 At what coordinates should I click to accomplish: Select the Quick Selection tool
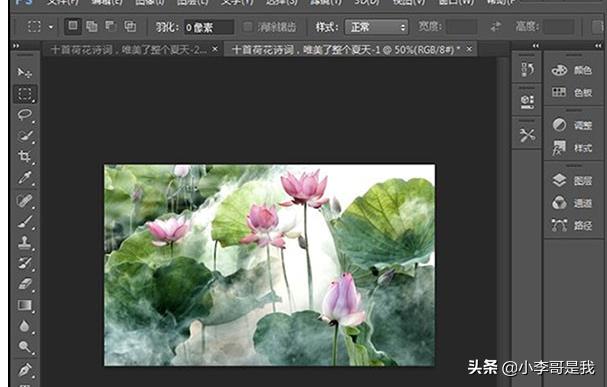(x=25, y=136)
